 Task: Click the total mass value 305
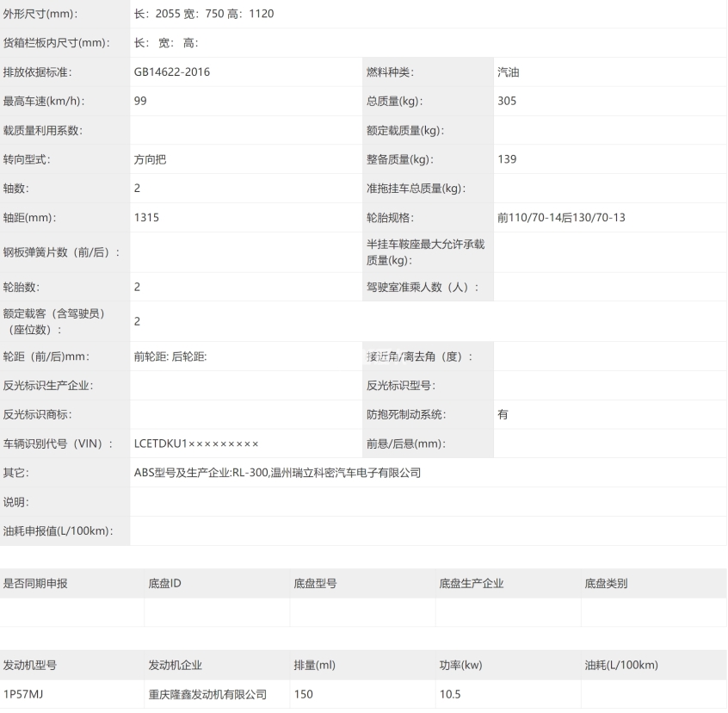pyautogui.click(x=507, y=101)
